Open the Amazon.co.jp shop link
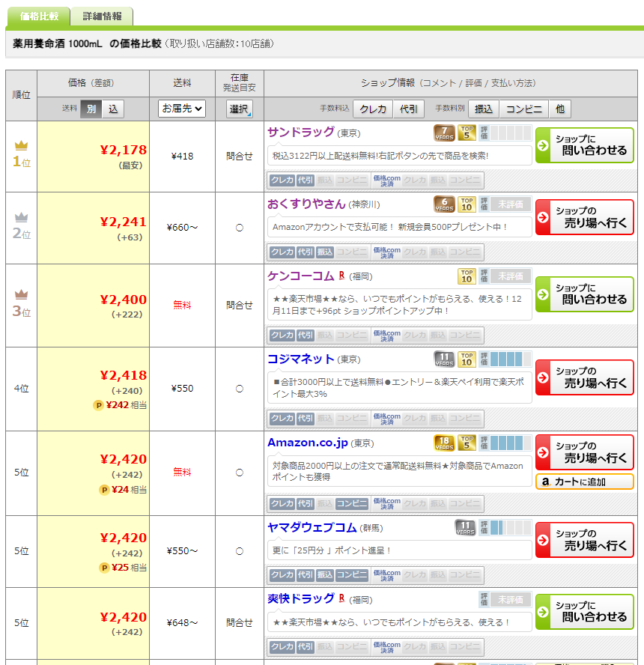This screenshot has height=665, width=644. [x=307, y=443]
